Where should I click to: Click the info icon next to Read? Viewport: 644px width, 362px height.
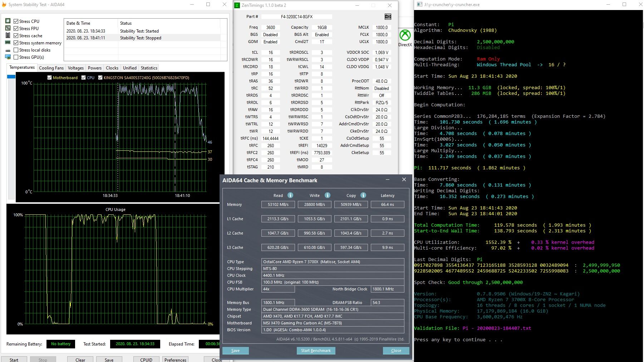pos(290,195)
